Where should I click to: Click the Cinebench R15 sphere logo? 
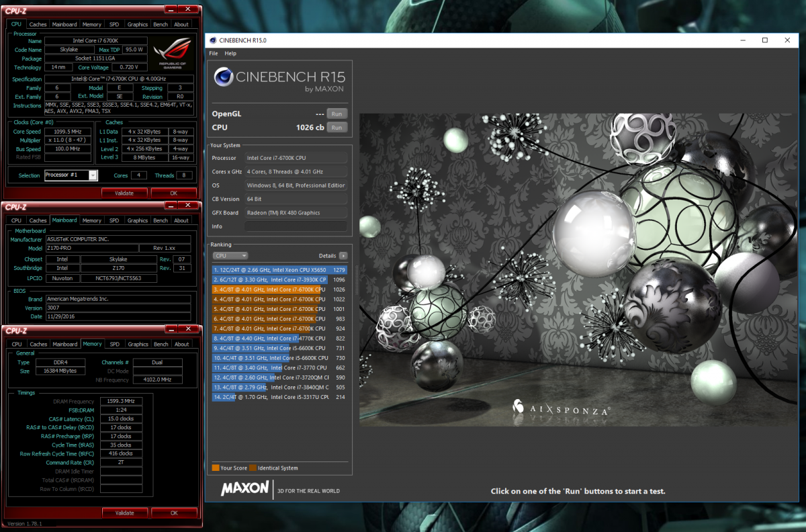224,77
